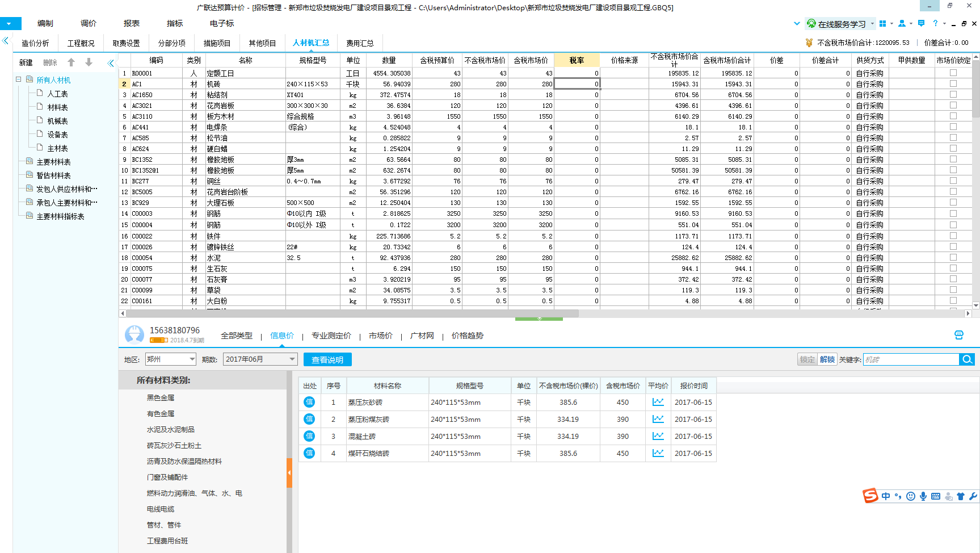Open source info icon for 混凝土砖
Screen dimensions: 980x553
(x=309, y=436)
